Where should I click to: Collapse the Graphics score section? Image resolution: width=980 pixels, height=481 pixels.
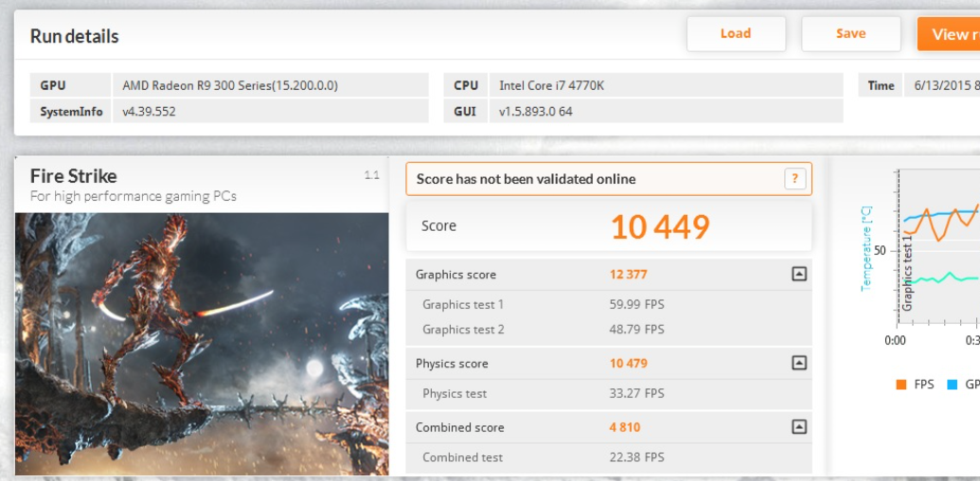(799, 274)
